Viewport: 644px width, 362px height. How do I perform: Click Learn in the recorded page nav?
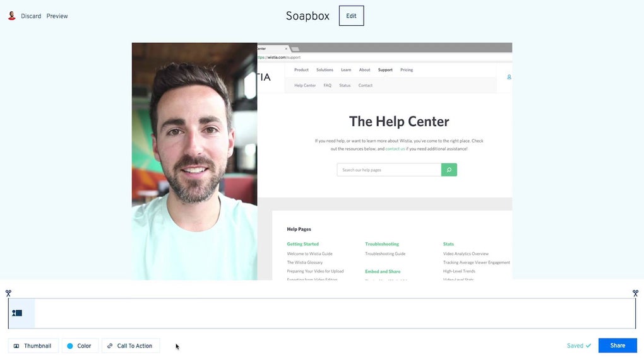pos(346,70)
